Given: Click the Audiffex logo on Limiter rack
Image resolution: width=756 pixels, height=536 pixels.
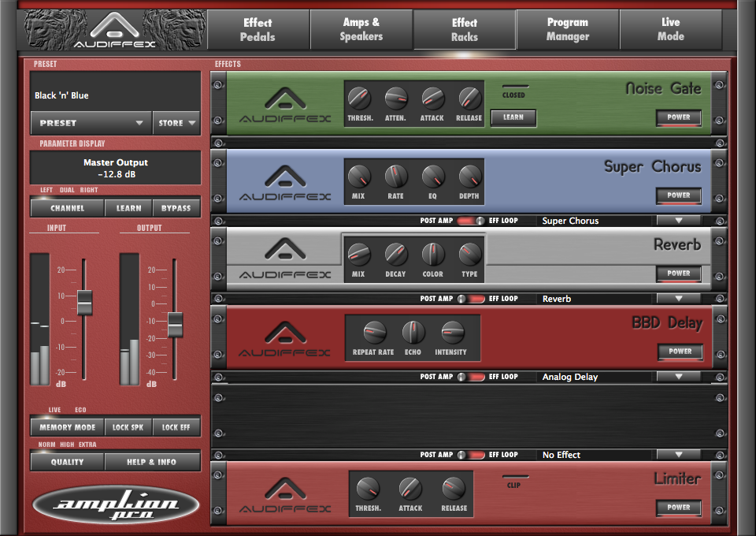Looking at the screenshot, I should 285,496.
